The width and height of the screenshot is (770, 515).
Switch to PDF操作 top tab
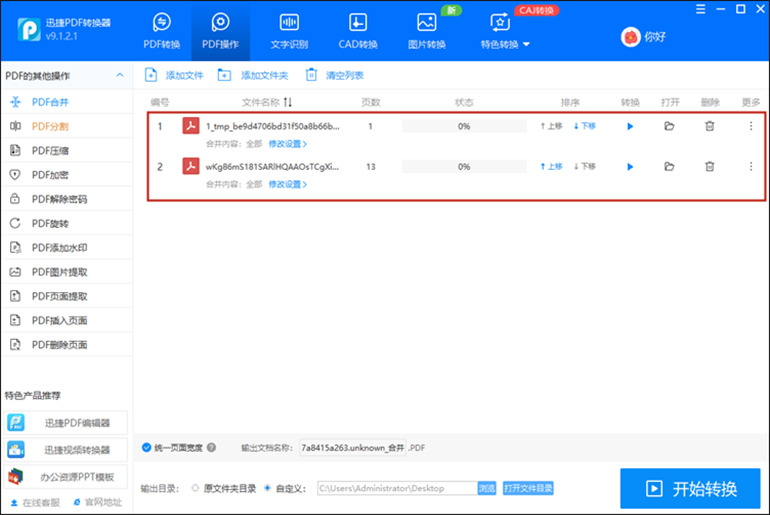pyautogui.click(x=220, y=31)
